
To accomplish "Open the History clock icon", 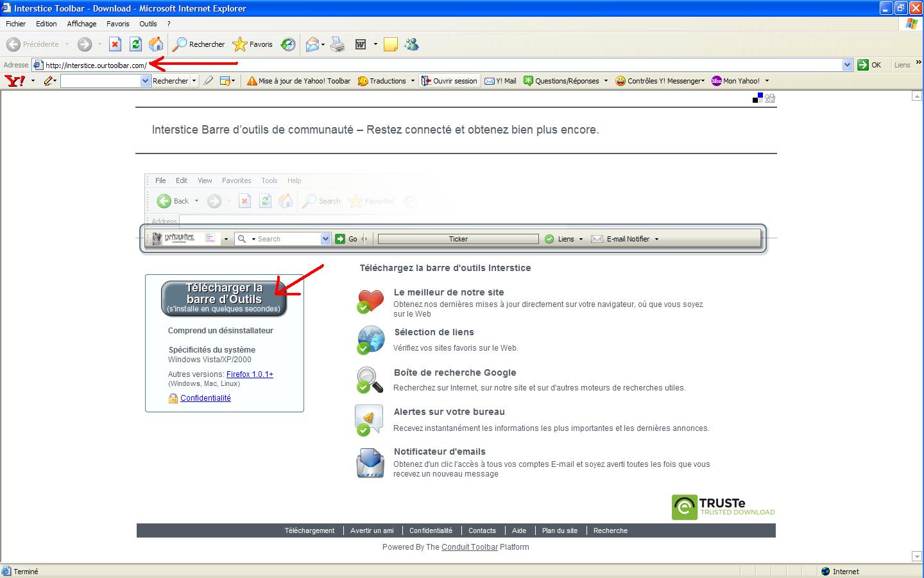I will pyautogui.click(x=288, y=44).
